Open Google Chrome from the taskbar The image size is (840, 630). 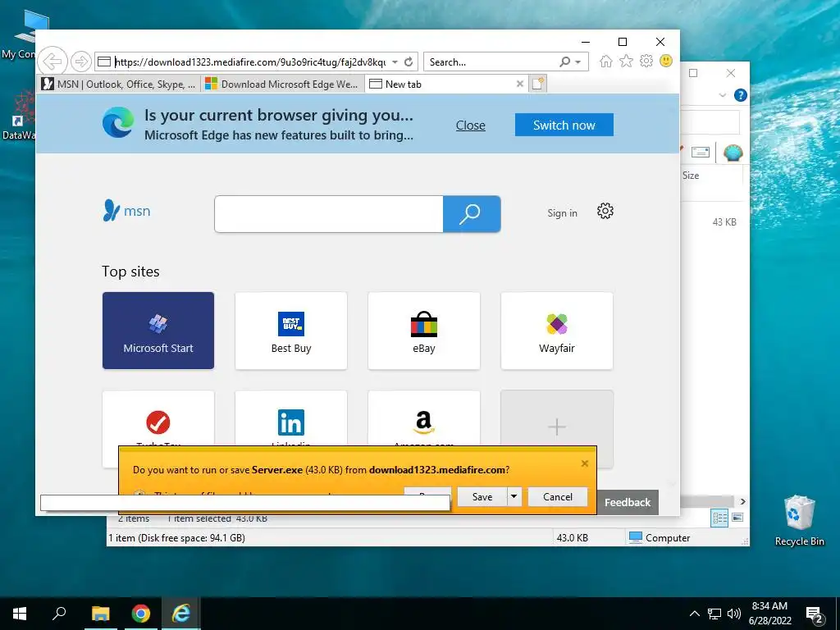click(x=140, y=614)
